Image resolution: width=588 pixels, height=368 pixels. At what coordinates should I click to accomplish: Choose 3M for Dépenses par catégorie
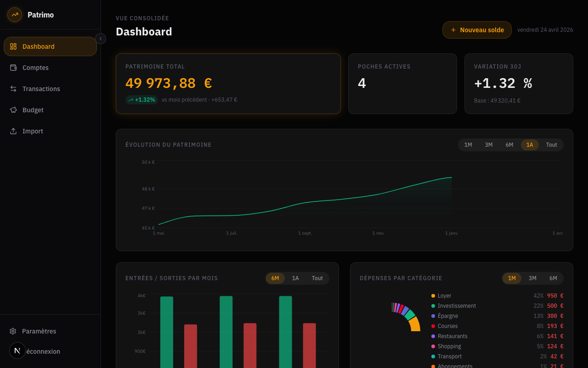pyautogui.click(x=532, y=278)
